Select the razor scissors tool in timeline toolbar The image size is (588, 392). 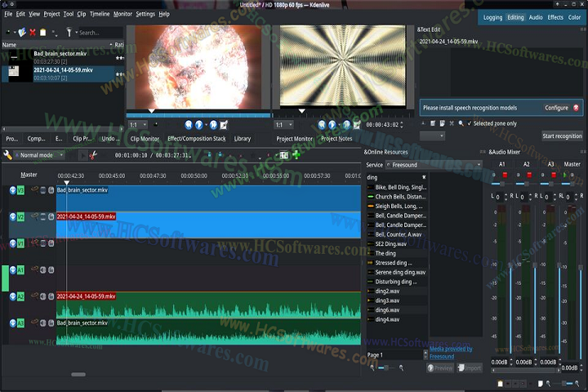tap(93, 154)
